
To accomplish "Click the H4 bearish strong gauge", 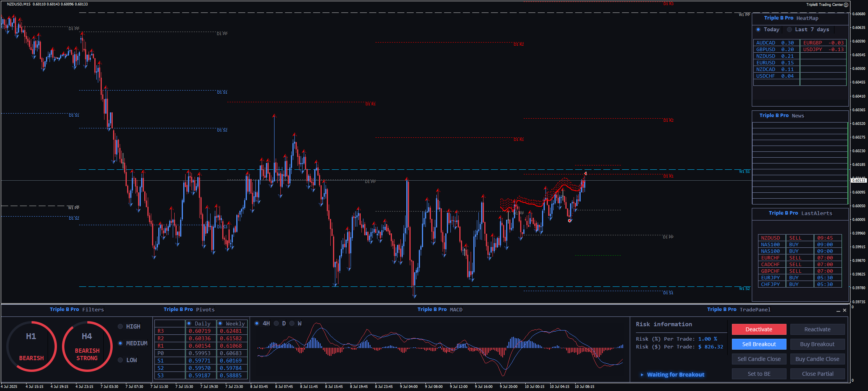I will (87, 346).
